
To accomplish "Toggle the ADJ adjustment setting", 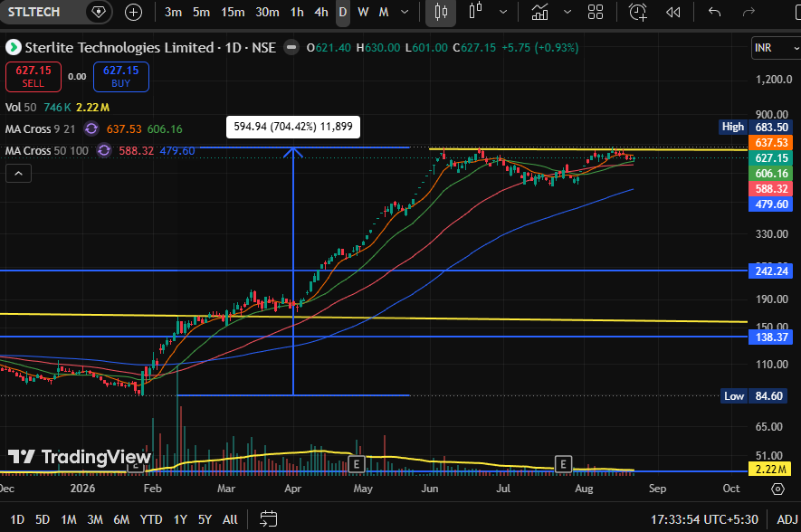I will [x=787, y=519].
